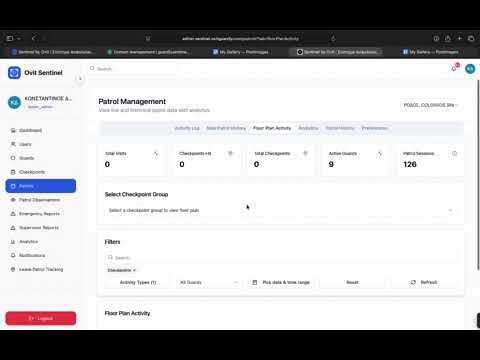Open the Pick date & time range picker
The image size is (480, 360).
pos(282,282)
